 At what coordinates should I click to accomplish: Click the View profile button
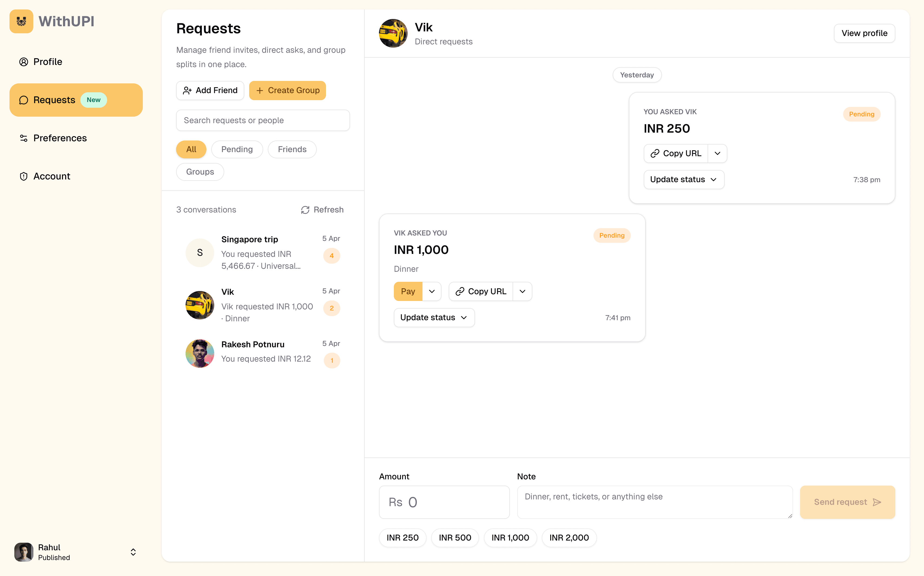864,33
